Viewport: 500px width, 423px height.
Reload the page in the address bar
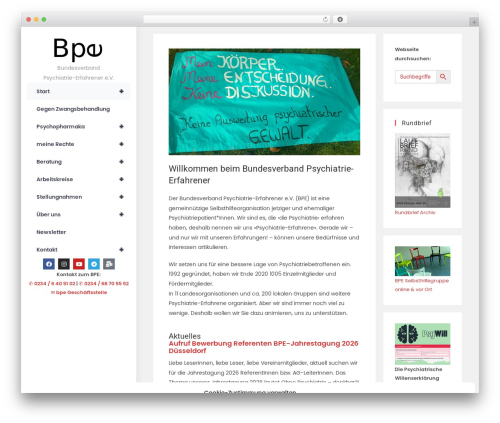click(x=325, y=19)
